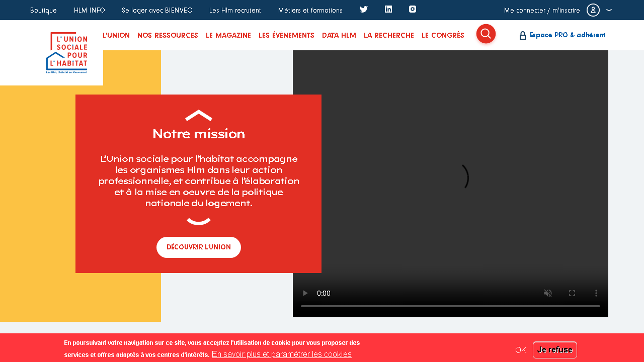Open the DATA HLM menu
644x362 pixels.
339,35
